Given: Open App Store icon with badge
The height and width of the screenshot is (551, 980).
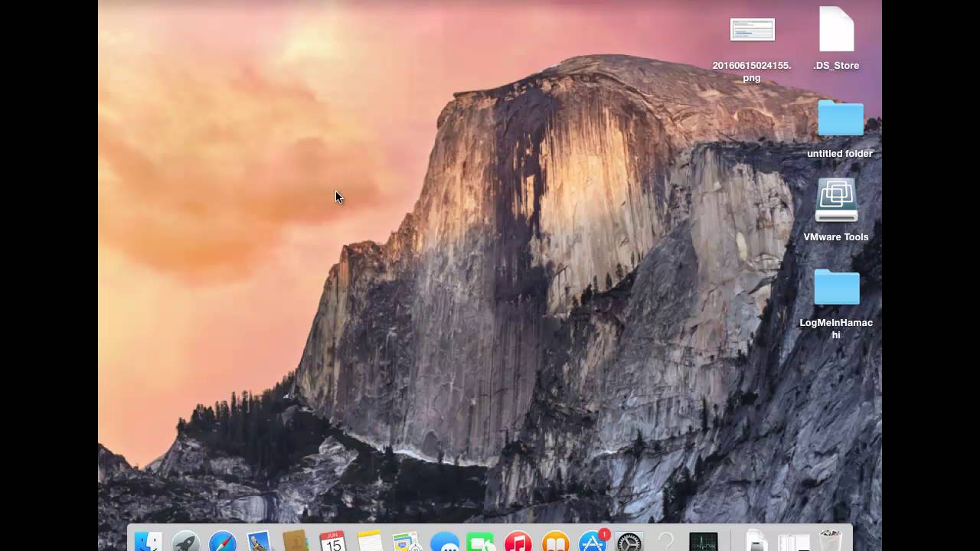Looking at the screenshot, I should (593, 541).
